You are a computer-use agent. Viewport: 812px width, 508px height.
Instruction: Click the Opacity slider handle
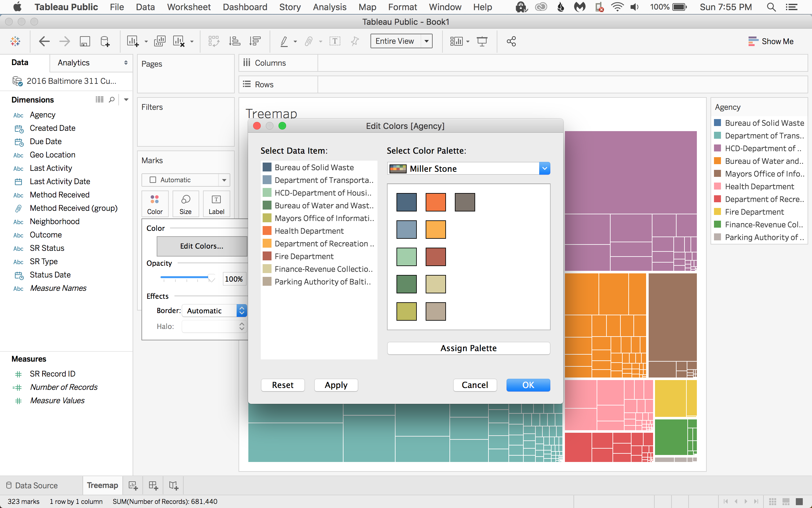tap(211, 278)
